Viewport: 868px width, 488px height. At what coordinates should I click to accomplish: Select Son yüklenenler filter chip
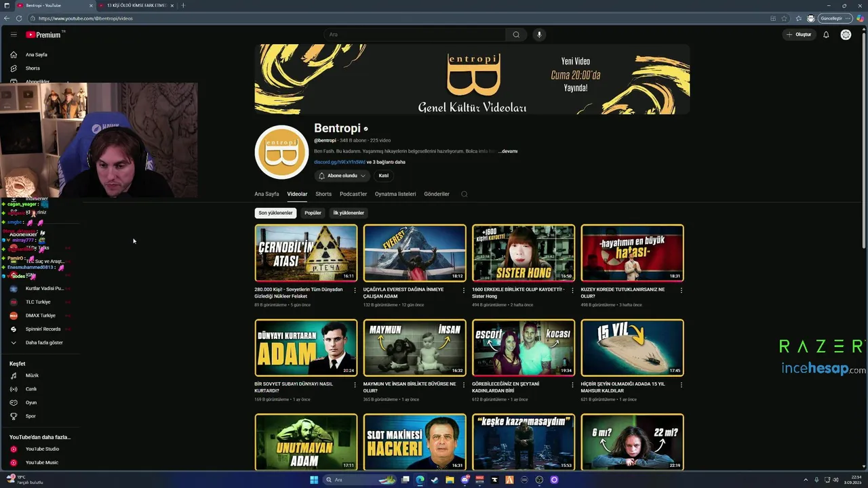coord(275,213)
